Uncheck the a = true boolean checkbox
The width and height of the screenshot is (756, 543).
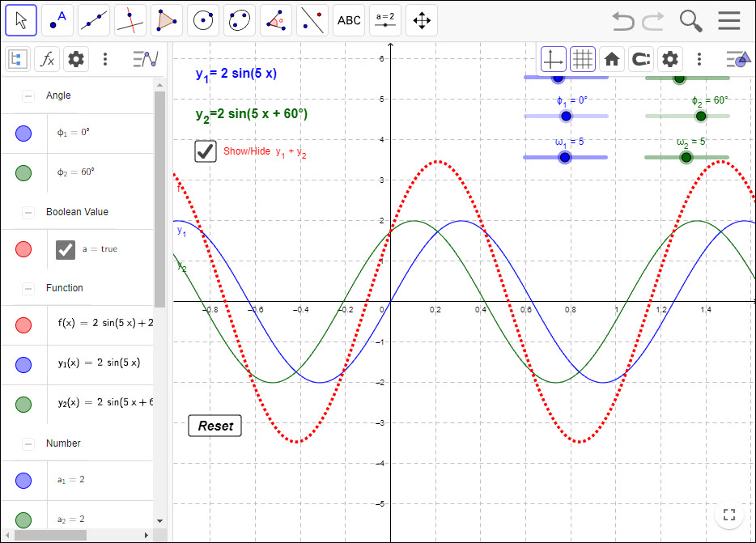coord(65,249)
